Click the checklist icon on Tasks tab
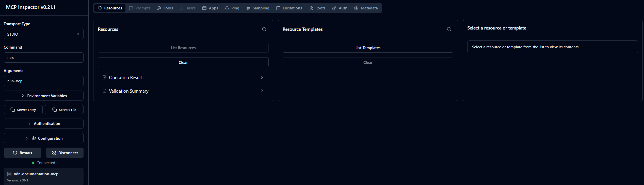The width and height of the screenshot is (644, 185). tap(182, 8)
